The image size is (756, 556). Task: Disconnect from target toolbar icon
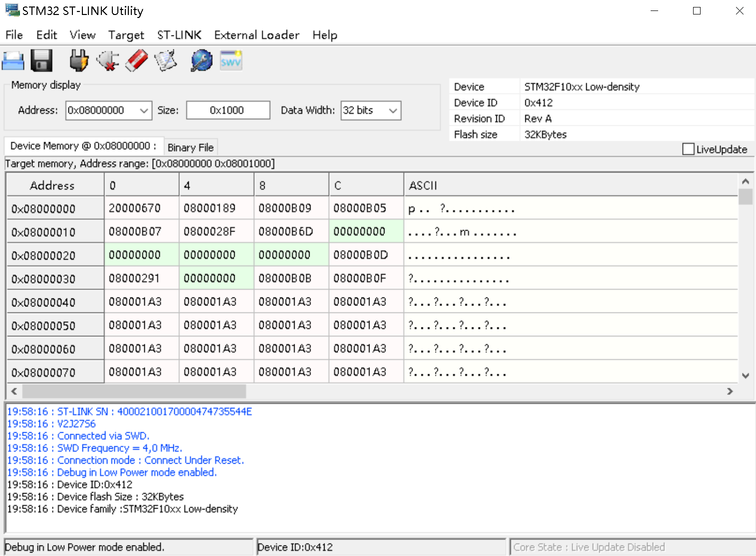point(108,61)
